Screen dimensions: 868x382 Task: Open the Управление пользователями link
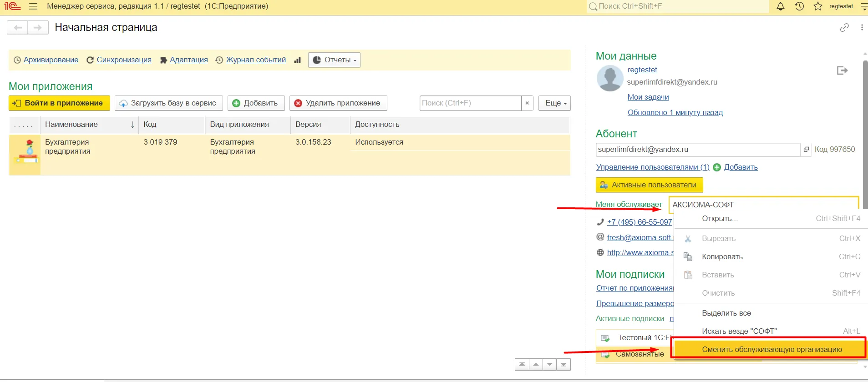tap(652, 167)
